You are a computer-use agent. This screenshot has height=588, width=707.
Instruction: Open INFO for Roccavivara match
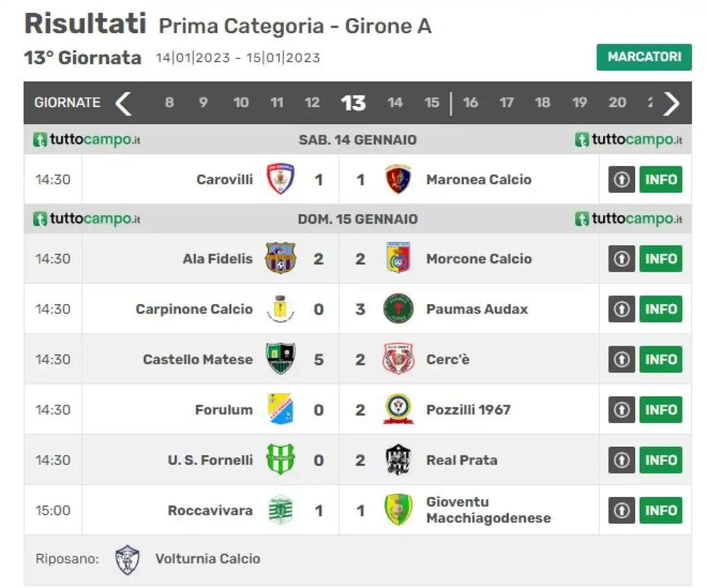(661, 510)
